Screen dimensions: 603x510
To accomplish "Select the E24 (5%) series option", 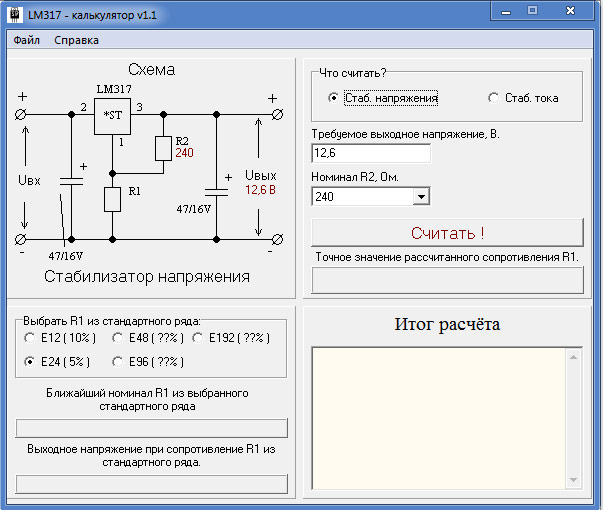I will point(31,362).
